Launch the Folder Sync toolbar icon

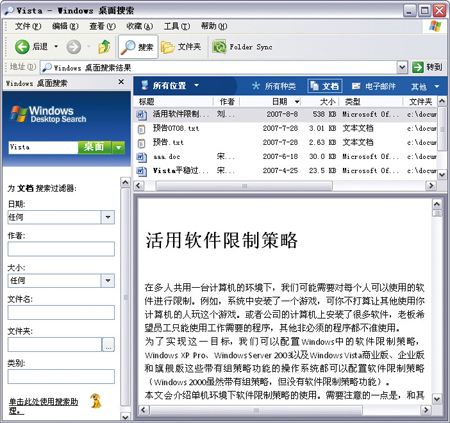pos(219,47)
